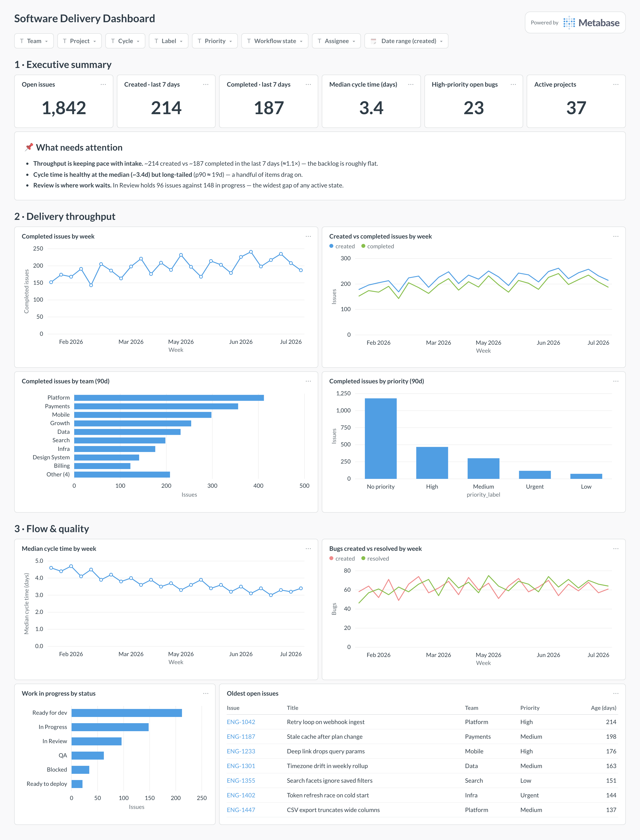
Task: Click the Ready to deploy bar
Action: pos(77,784)
